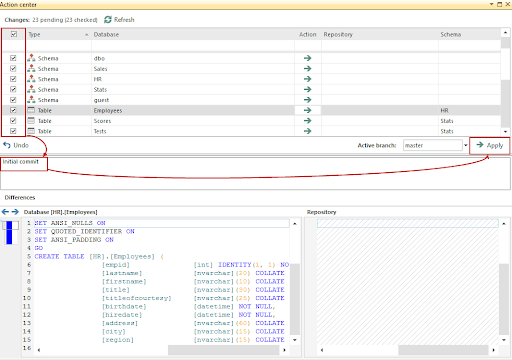Uncheck the Sales schema checkbox
512x360 pixels.
coord(13,68)
